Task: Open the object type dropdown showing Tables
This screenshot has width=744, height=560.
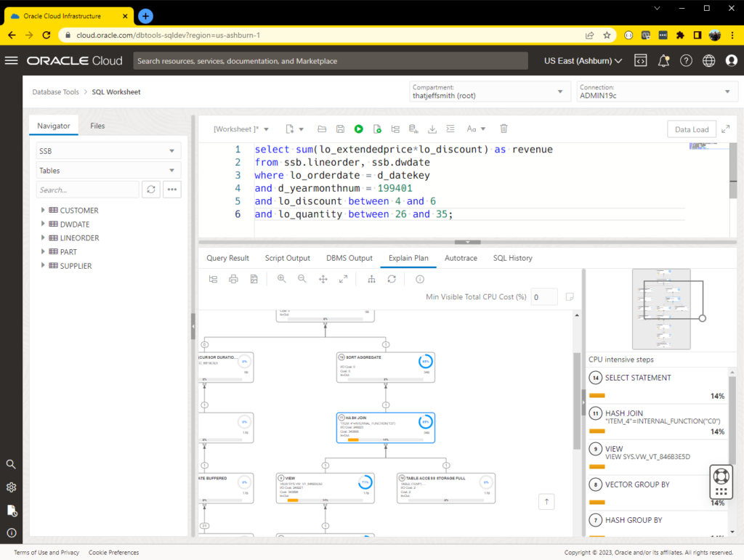Action: pos(108,170)
